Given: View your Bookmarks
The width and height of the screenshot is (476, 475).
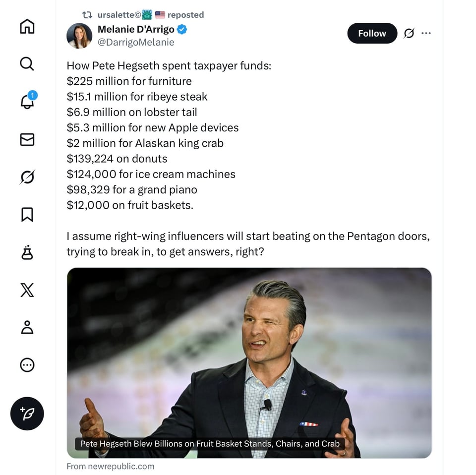Looking at the screenshot, I should [x=27, y=214].
